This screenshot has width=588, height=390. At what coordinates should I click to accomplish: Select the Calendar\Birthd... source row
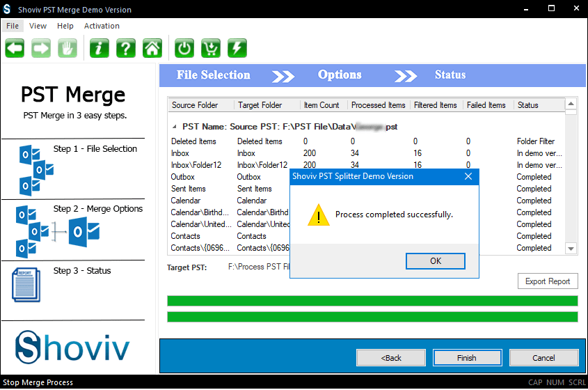[x=200, y=212]
